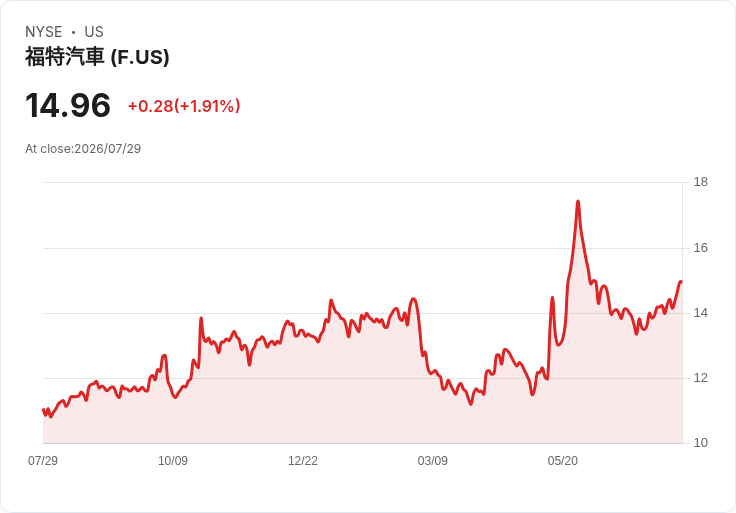Click the lowest trough of the price line after 03/09

click(x=471, y=404)
